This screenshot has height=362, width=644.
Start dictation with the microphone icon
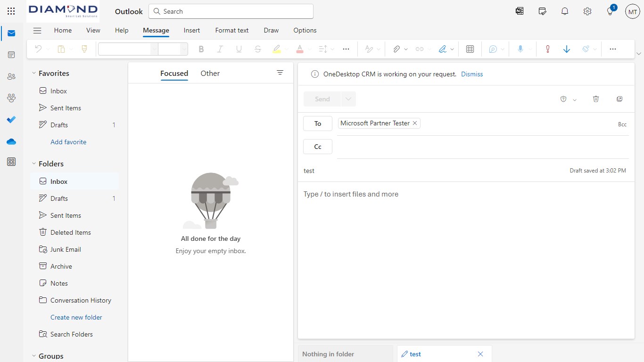point(520,49)
